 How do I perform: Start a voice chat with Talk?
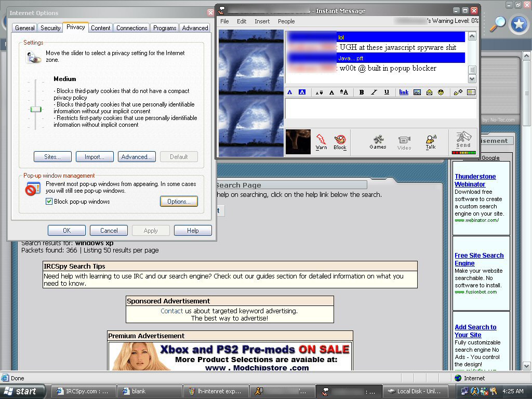point(431,142)
